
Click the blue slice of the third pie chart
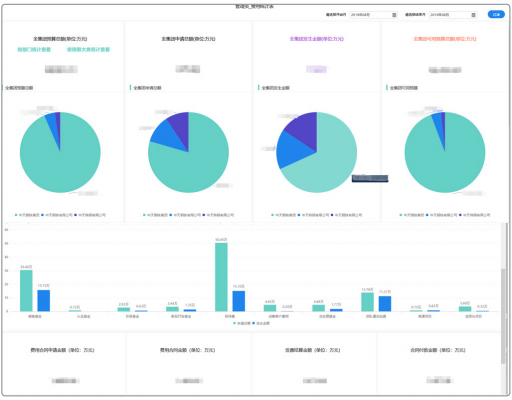293,150
